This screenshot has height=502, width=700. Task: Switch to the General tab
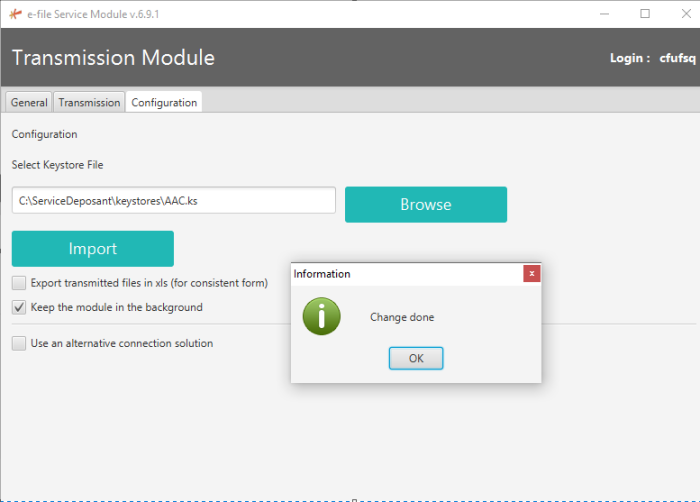pyautogui.click(x=29, y=102)
